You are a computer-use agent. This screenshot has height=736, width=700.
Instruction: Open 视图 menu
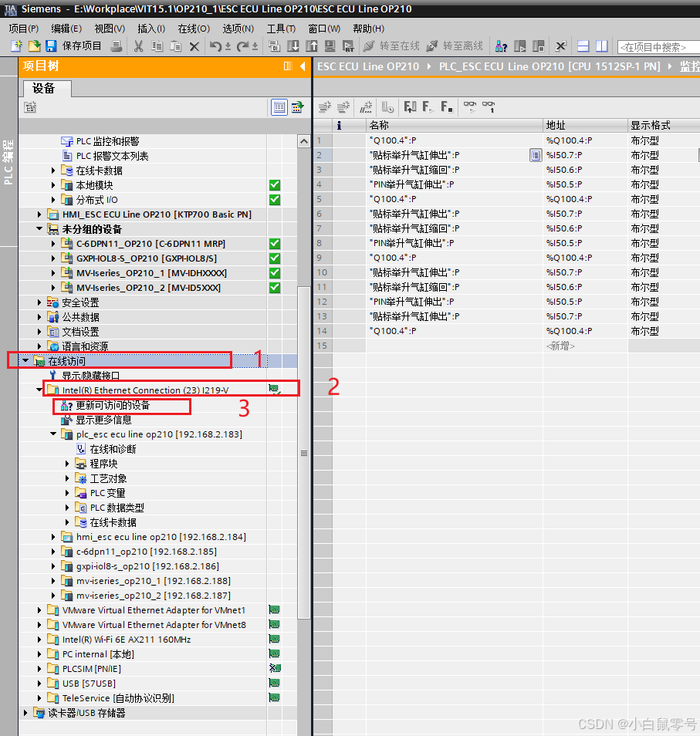click(x=110, y=29)
